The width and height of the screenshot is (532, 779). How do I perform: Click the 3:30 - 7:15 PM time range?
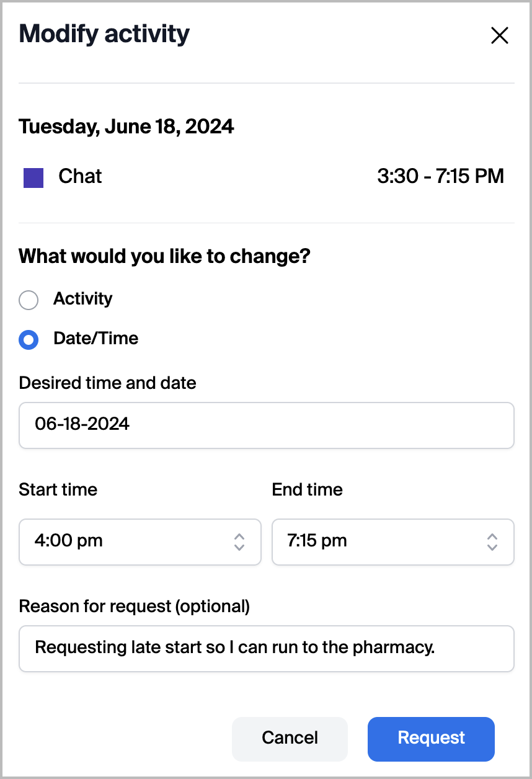click(440, 176)
